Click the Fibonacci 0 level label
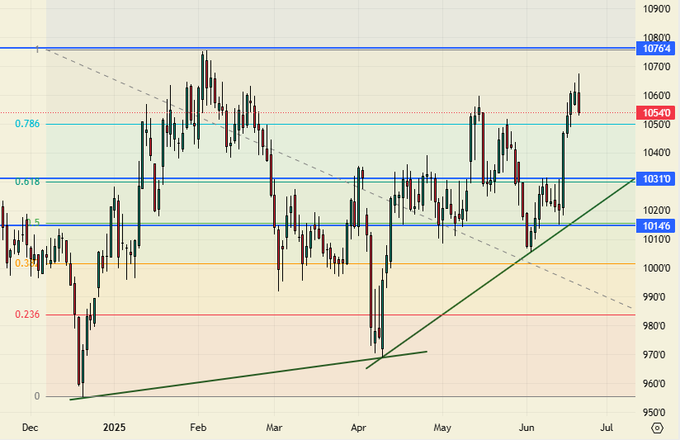680x440 pixels. pyautogui.click(x=37, y=397)
